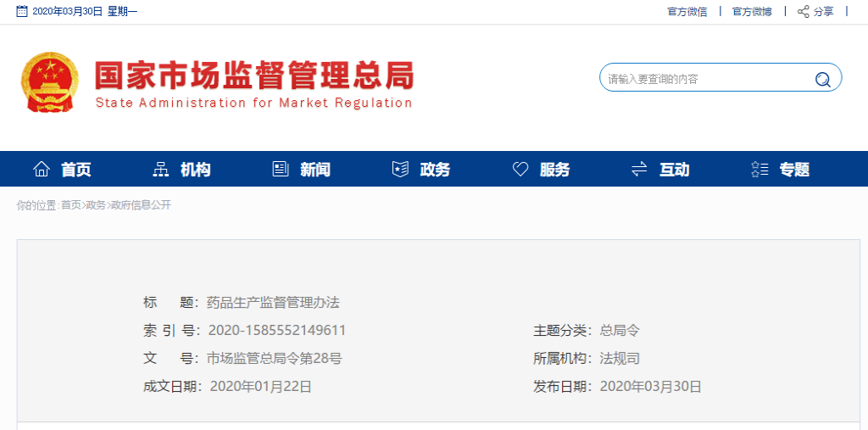
Task: Click the title value 药品生产监督管理办法
Action: pyautogui.click(x=273, y=303)
